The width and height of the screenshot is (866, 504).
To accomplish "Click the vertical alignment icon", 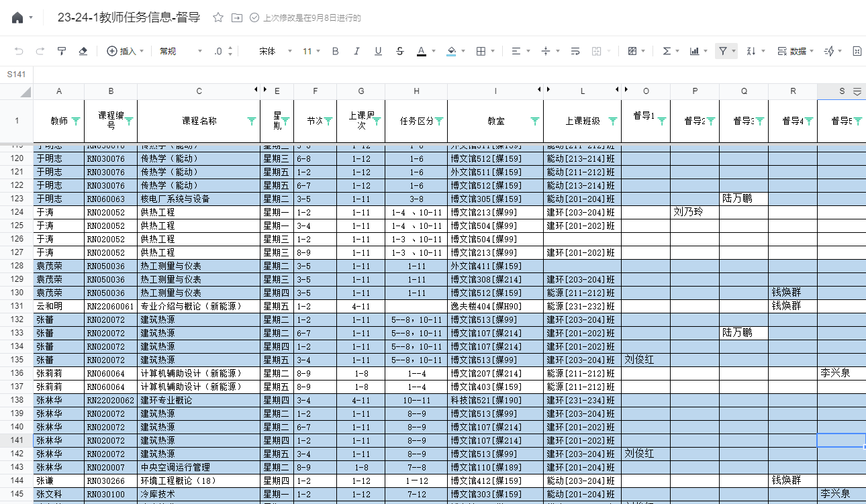I will point(546,51).
